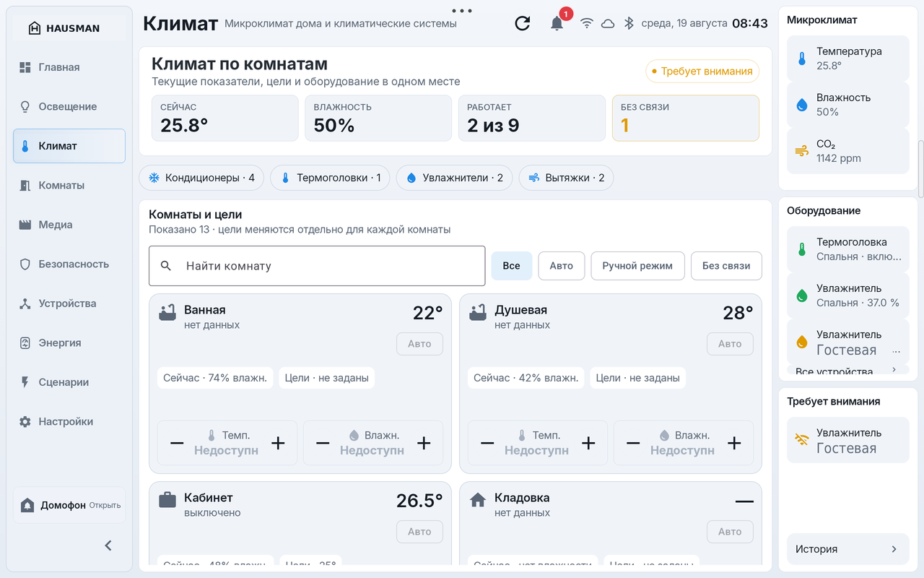Filter rooms by Авто mode
This screenshot has width=924, height=578.
pos(562,266)
